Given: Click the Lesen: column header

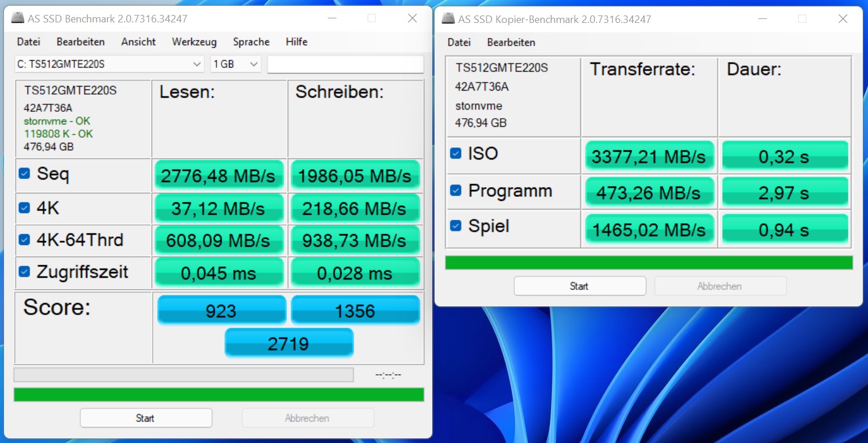Looking at the screenshot, I should pos(187,92).
